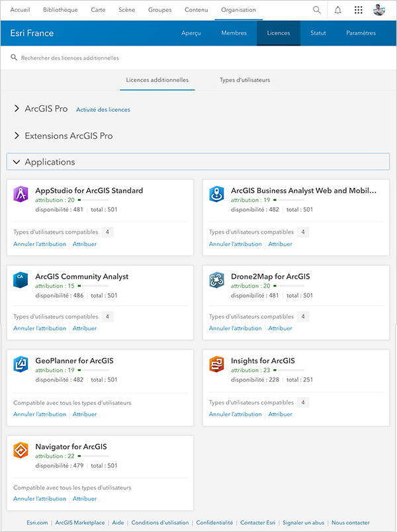
Task: Expand the Extensions ArcGIS Pro section
Action: [x=17, y=136]
